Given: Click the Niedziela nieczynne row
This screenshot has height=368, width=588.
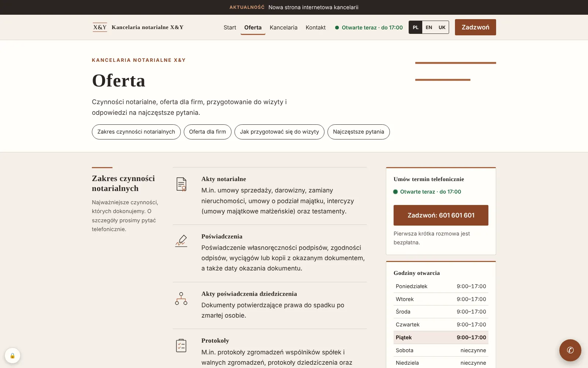Looking at the screenshot, I should coord(441,363).
